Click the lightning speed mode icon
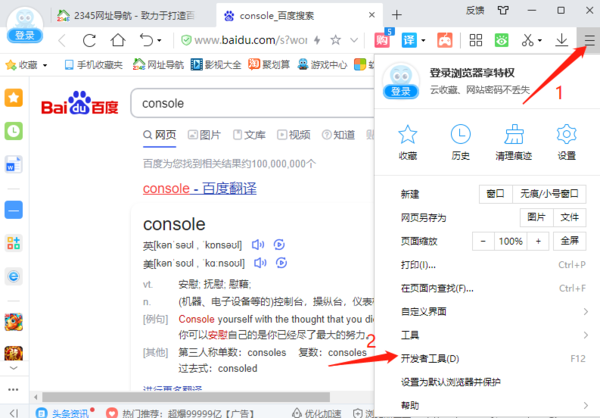This screenshot has width=600, height=418. [317, 40]
